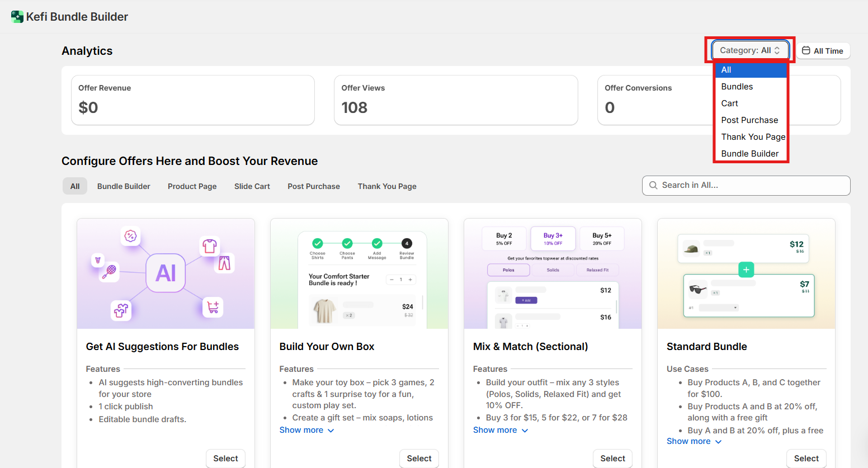Expand Show more under Mix & Match
Viewport: 868px width, 468px height.
pos(495,430)
